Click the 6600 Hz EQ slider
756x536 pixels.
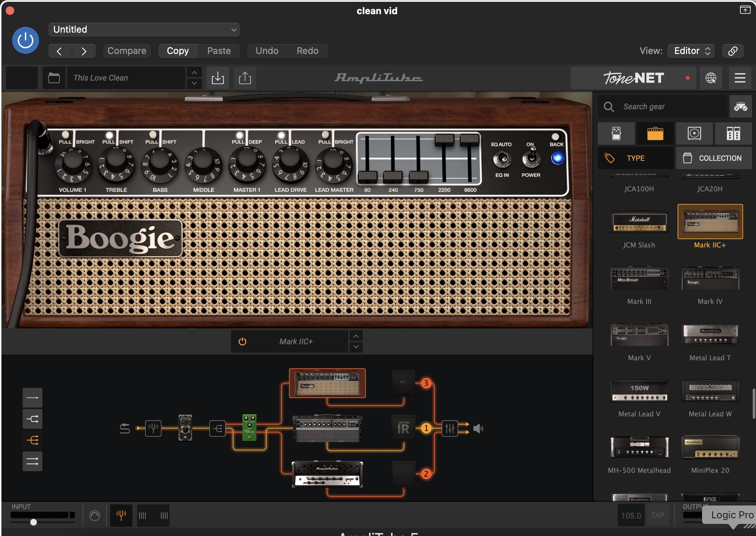point(470,140)
